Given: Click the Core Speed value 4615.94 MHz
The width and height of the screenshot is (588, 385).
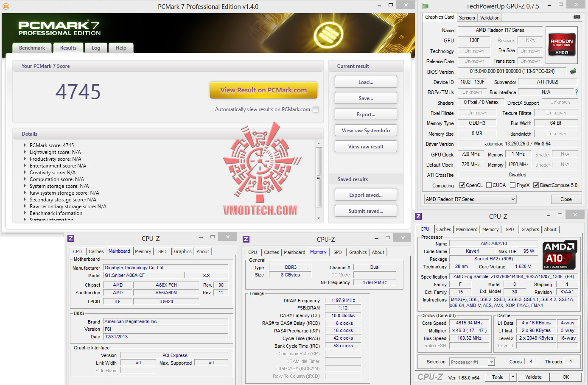Looking at the screenshot, I should (x=469, y=323).
